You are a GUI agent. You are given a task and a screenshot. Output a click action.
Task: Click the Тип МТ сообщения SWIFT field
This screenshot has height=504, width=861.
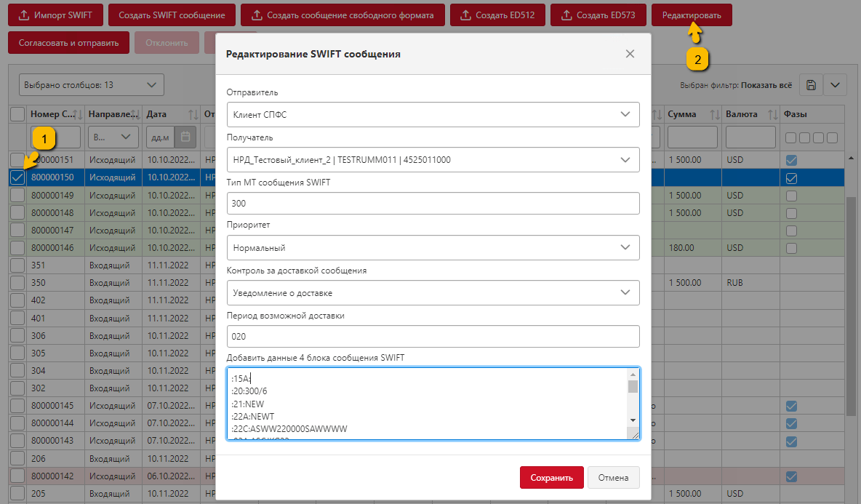coord(433,203)
